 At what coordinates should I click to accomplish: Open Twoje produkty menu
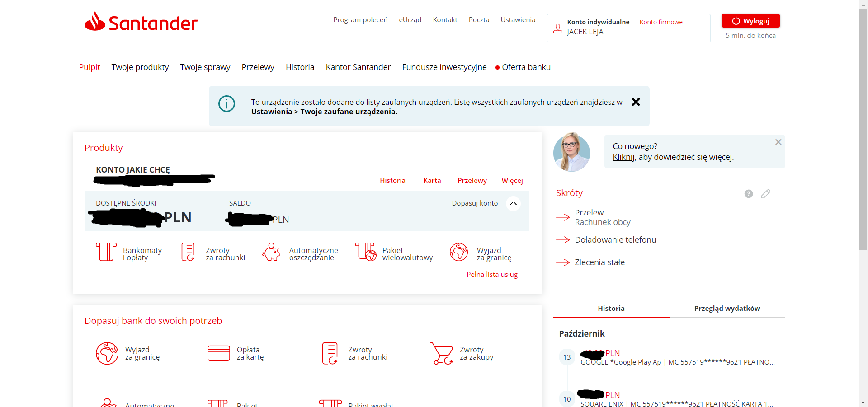pyautogui.click(x=140, y=67)
